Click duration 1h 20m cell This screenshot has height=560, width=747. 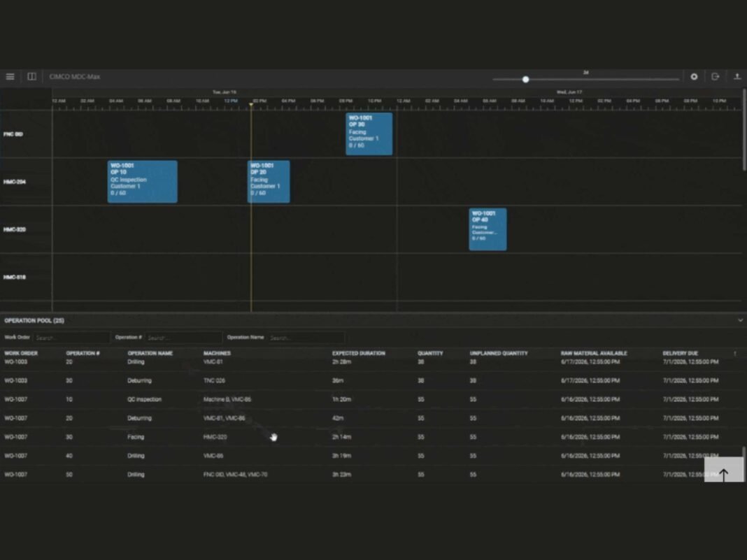[341, 399]
